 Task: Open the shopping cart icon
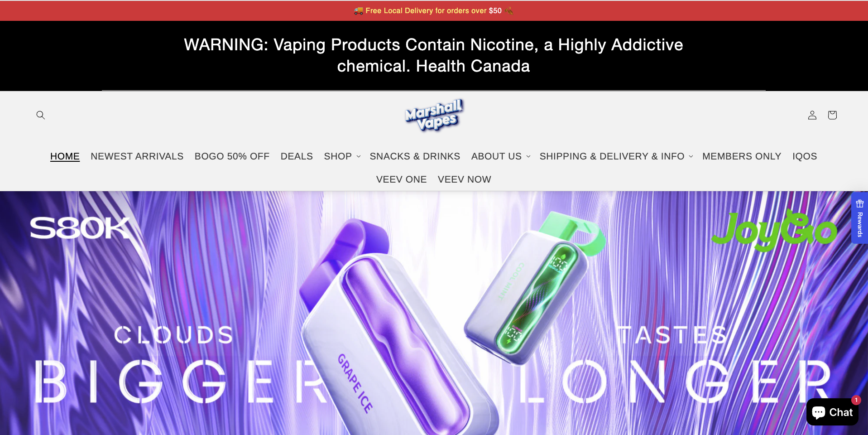pos(832,115)
